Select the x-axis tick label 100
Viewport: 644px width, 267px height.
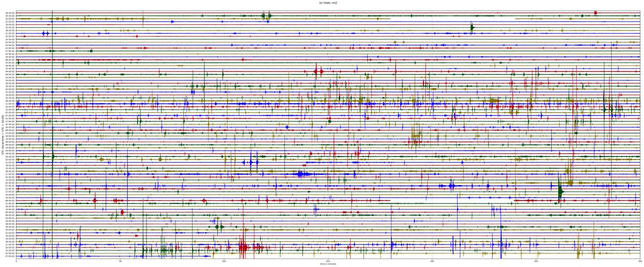[224, 262]
